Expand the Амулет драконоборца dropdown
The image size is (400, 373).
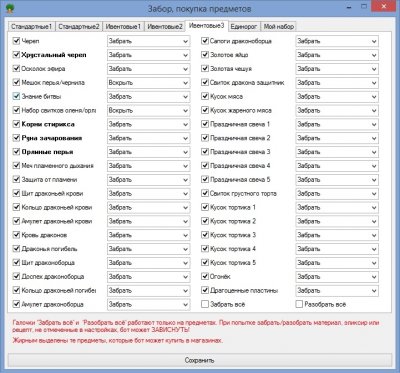(148, 304)
